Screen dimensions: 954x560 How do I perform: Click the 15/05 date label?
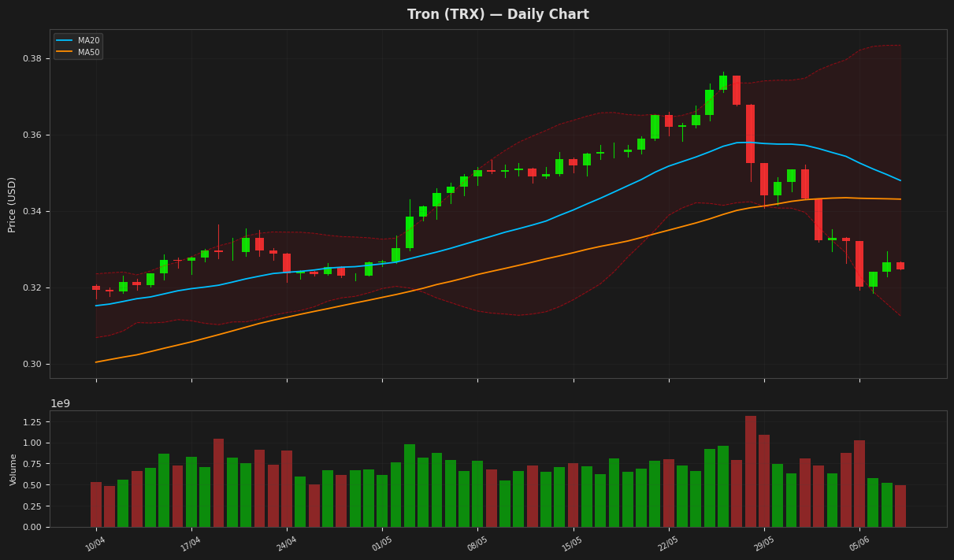[x=572, y=544]
